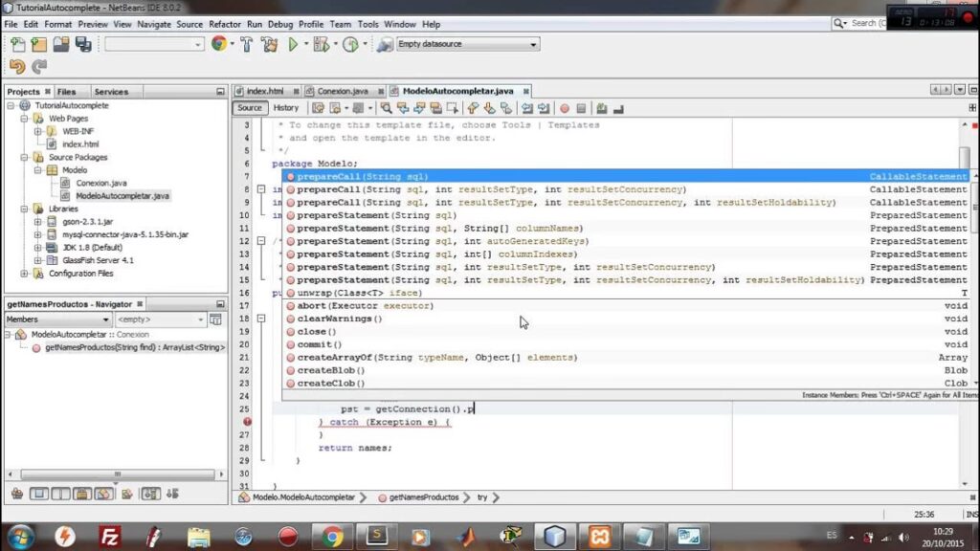Click the Build Project hammer icon

tap(246, 44)
